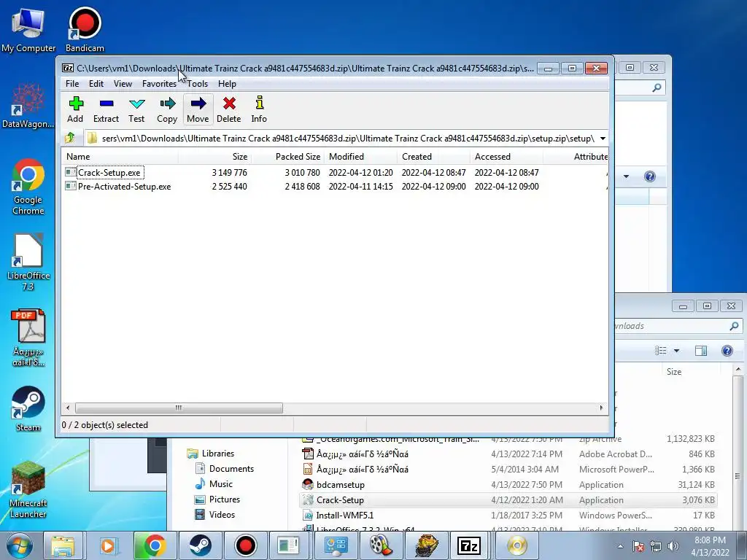Viewport: 747px width, 560px height.
Task: Sort by the Accessed column
Action: [x=506, y=157]
